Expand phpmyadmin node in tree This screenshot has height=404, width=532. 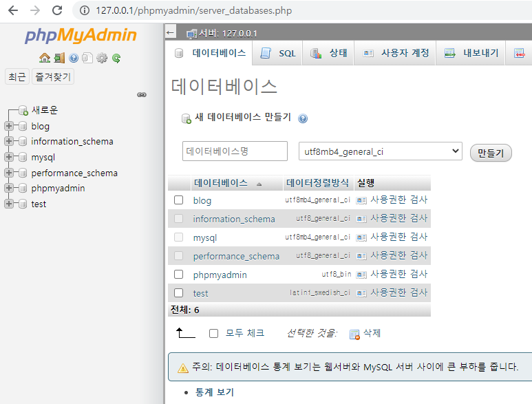click(9, 188)
